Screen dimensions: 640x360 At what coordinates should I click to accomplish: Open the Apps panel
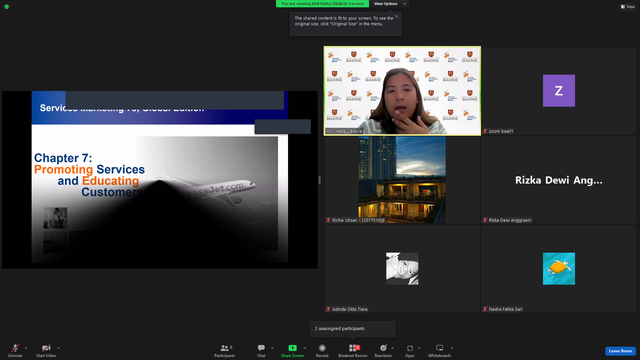[x=410, y=350]
